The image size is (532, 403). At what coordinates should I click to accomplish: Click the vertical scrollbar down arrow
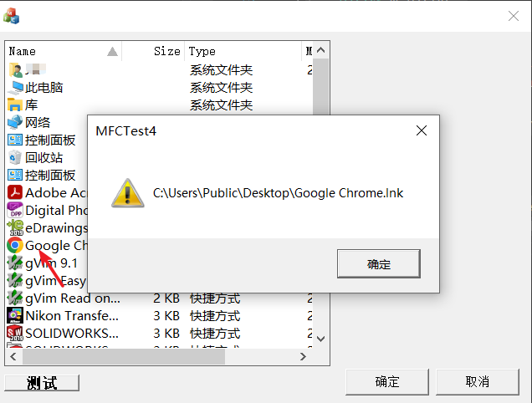[x=320, y=339]
